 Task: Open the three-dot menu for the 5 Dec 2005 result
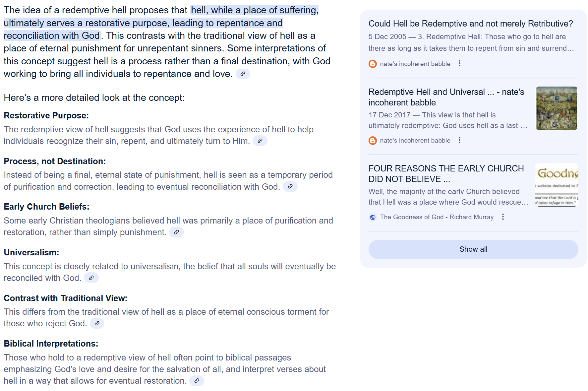tap(459, 63)
